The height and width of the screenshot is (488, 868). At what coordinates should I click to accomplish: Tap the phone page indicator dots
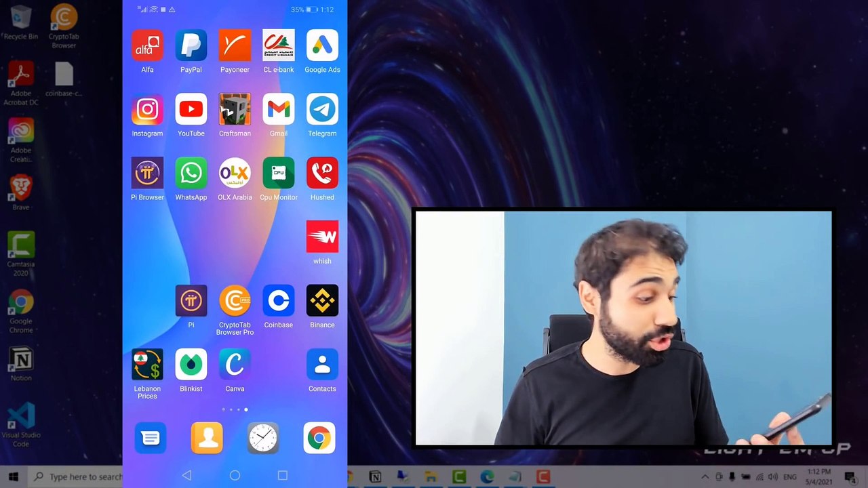(235, 409)
